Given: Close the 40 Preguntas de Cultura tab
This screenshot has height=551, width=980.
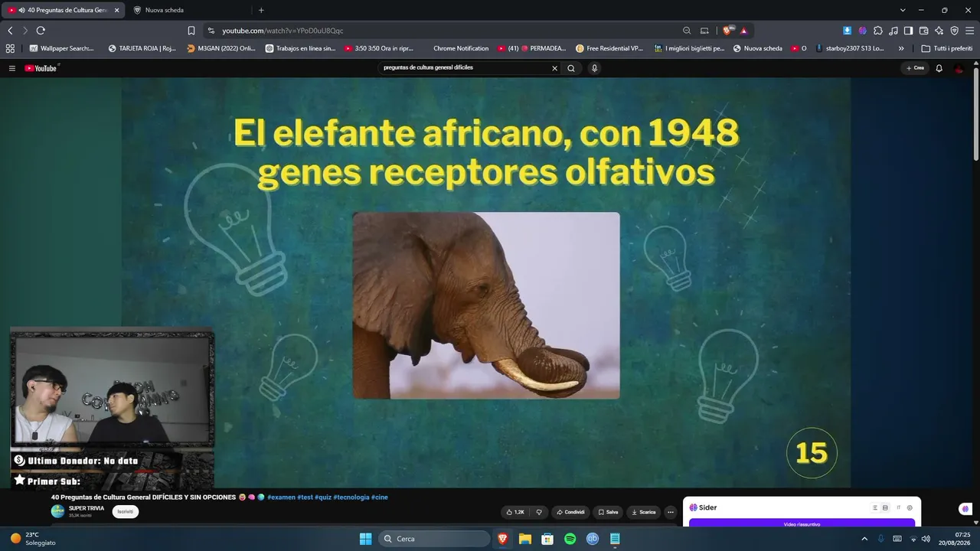Looking at the screenshot, I should click(x=117, y=10).
